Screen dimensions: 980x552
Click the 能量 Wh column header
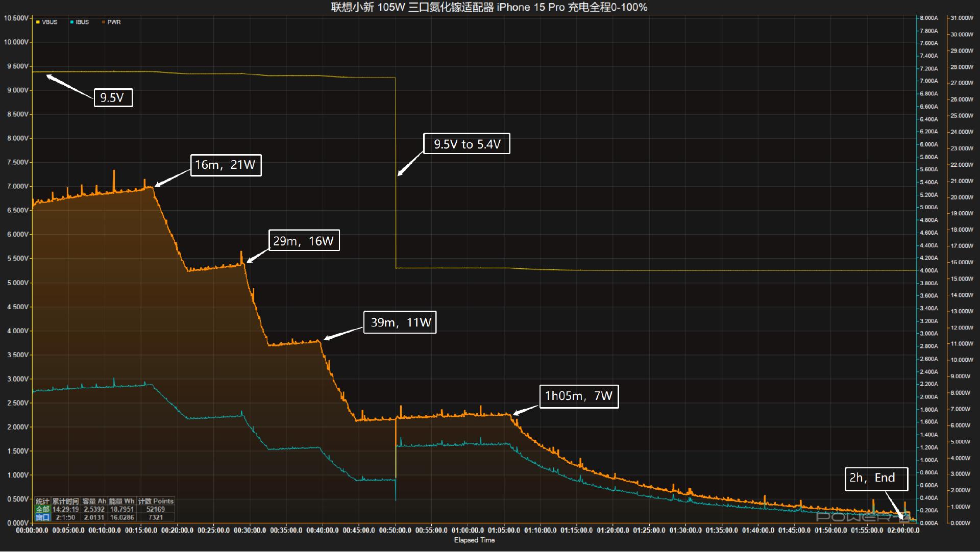tap(122, 501)
